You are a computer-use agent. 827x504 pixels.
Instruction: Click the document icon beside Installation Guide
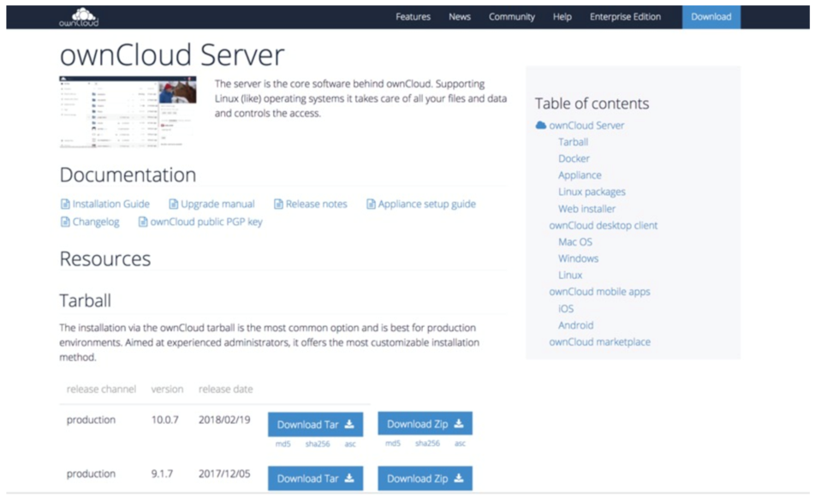[x=65, y=204]
